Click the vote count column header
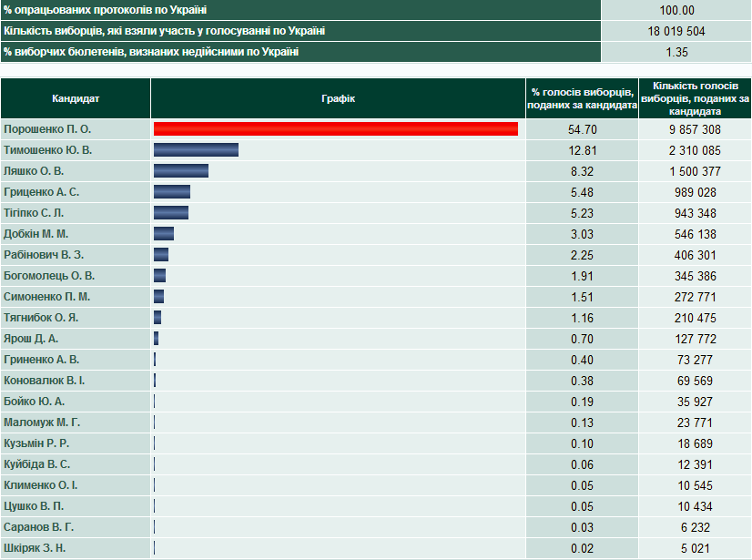This screenshot has height=560, width=752. pos(695,98)
